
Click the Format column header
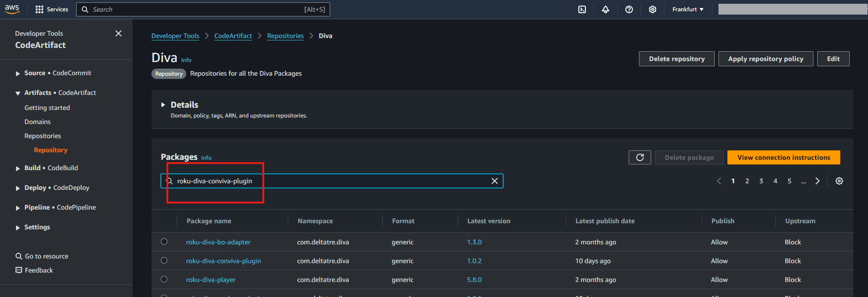click(403, 221)
